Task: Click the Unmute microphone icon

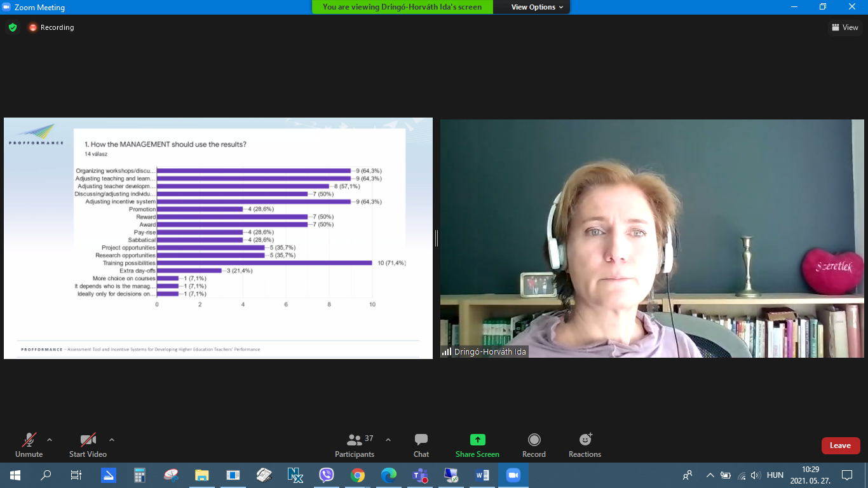Action: click(x=29, y=440)
